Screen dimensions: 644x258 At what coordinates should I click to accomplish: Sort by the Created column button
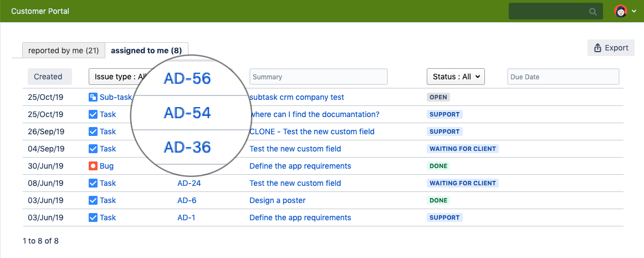[x=48, y=77]
